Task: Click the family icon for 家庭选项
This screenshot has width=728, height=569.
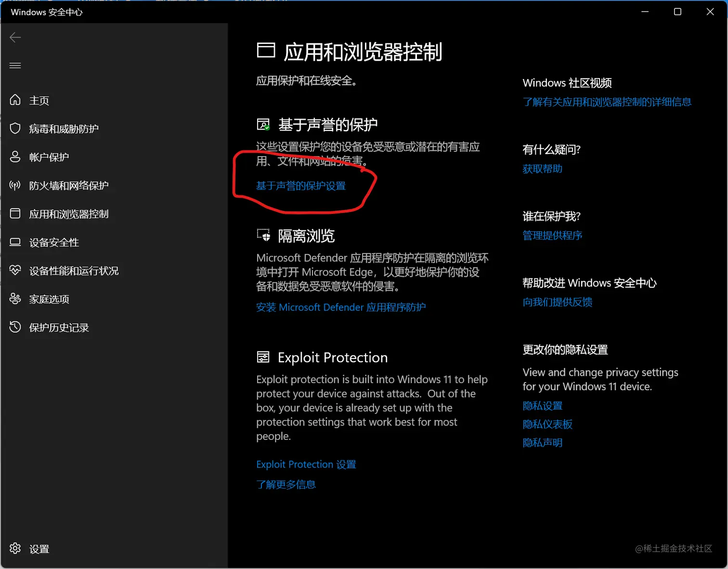Action: [x=15, y=299]
